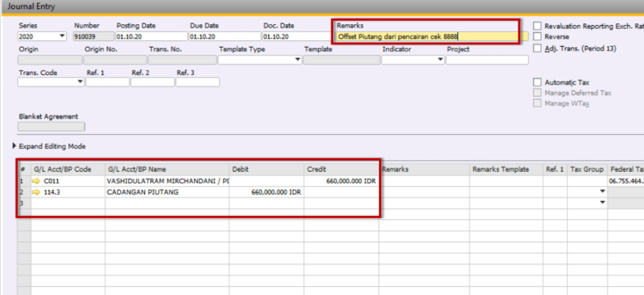Select row number 1 header
This screenshot has height=295, width=644.
(x=24, y=181)
